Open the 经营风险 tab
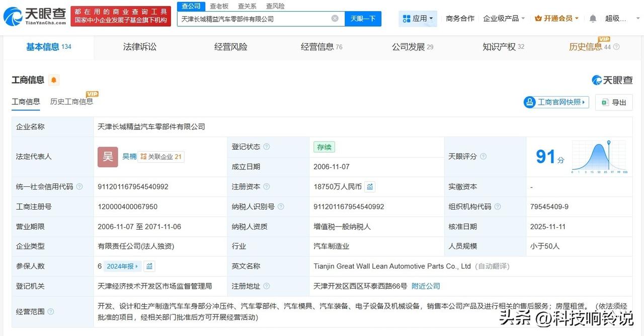 pyautogui.click(x=230, y=47)
